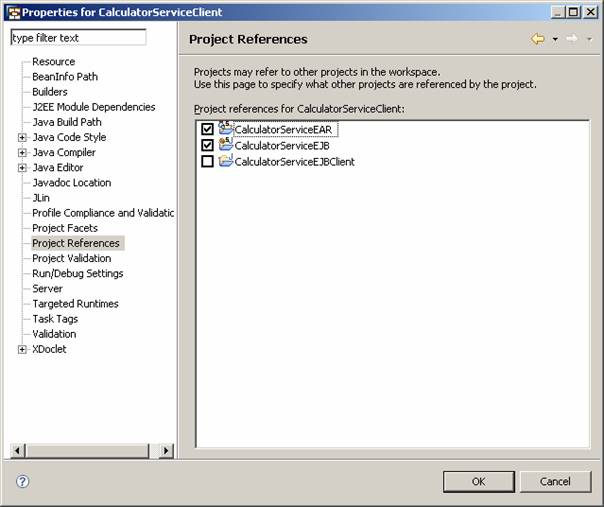Expand the Java Code Style node

(x=22, y=137)
